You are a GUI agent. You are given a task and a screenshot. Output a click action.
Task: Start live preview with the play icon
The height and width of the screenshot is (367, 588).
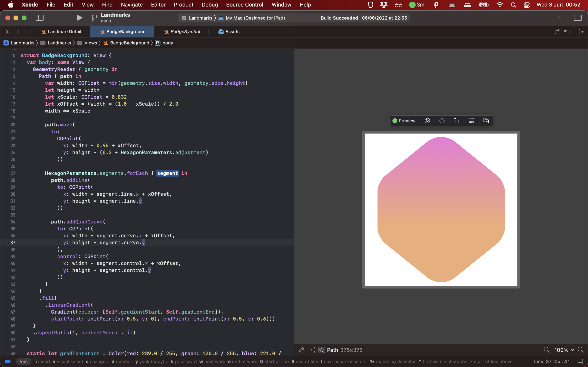pos(427,121)
